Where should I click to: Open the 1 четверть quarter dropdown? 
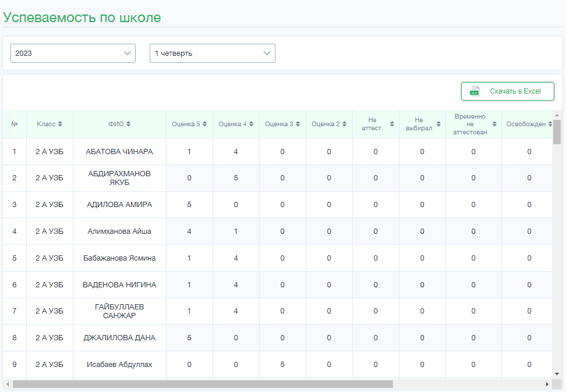pyautogui.click(x=212, y=54)
